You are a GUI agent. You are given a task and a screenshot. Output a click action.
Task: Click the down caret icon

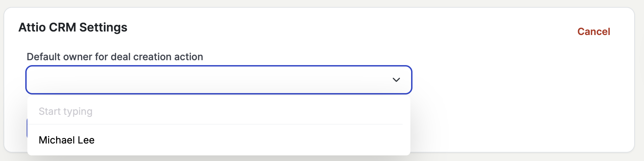(x=396, y=80)
